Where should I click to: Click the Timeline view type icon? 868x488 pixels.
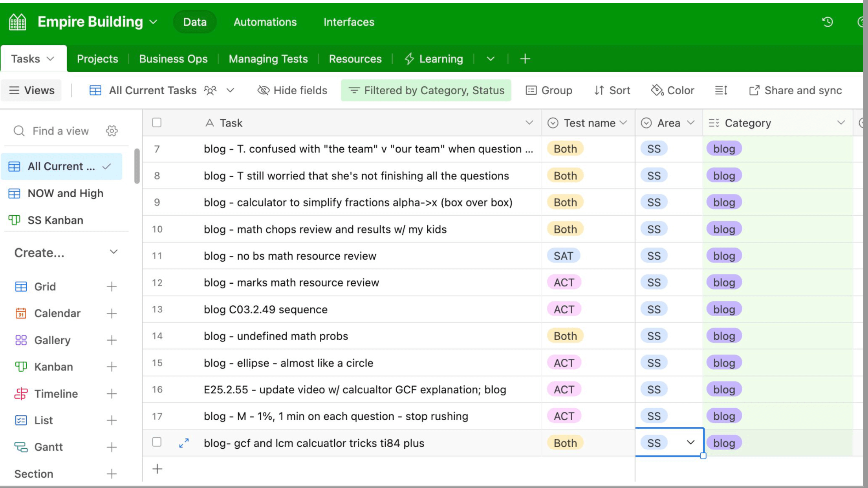21,393
